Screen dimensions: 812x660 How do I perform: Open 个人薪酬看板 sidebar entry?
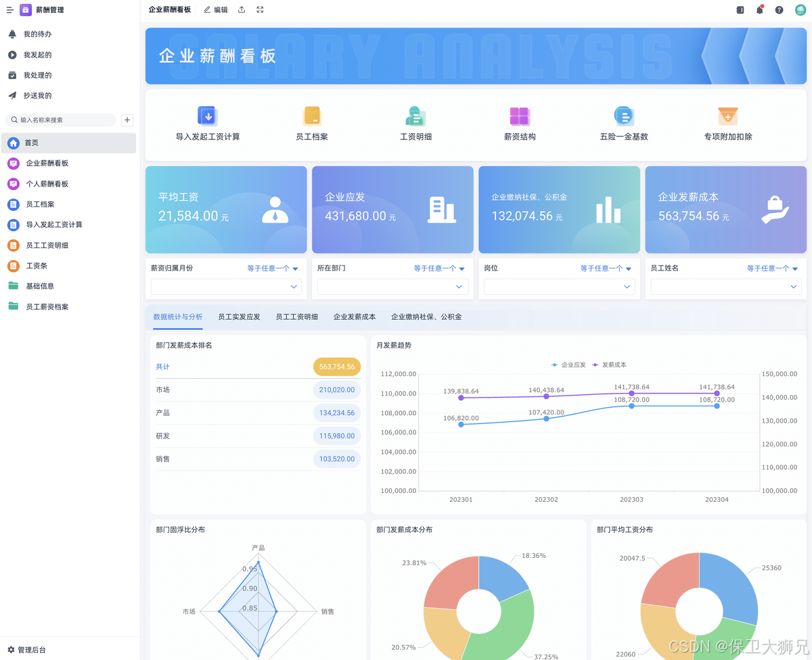[x=68, y=184]
